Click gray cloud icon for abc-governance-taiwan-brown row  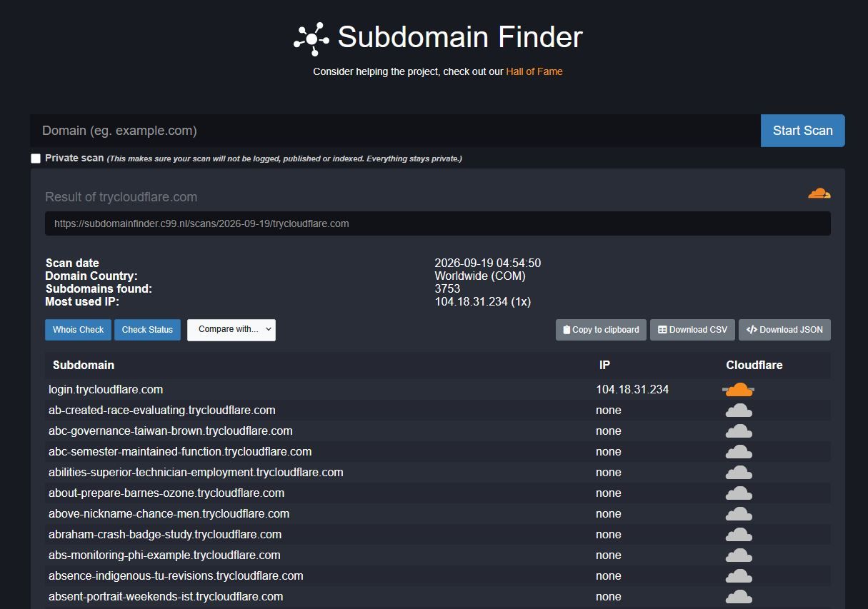coord(739,431)
